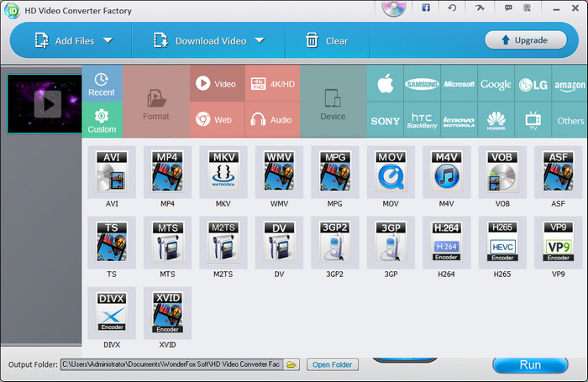
Task: Open feedback chat bubble icon
Action: [508, 8]
